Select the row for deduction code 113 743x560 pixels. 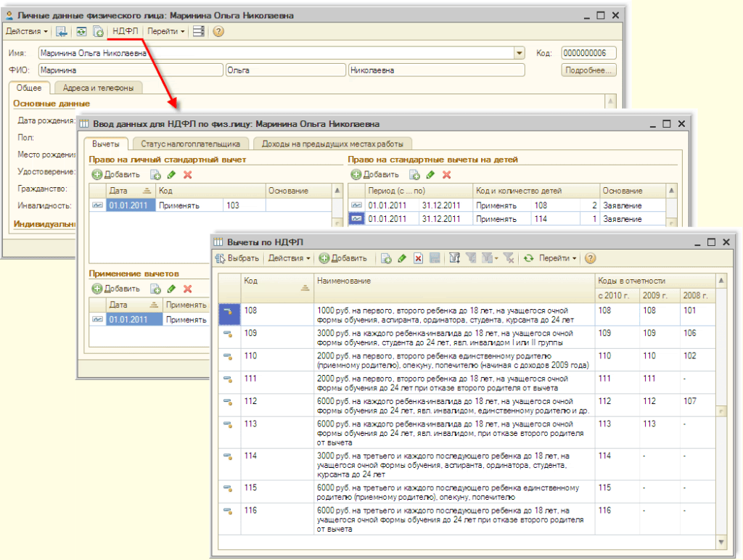(x=467, y=433)
